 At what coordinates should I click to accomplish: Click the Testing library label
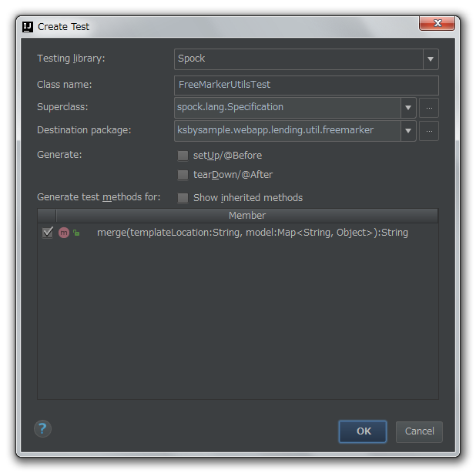pyautogui.click(x=71, y=59)
